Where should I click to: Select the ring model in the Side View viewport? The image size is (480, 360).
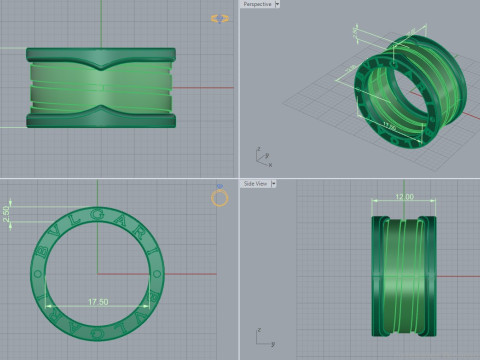[x=404, y=276]
